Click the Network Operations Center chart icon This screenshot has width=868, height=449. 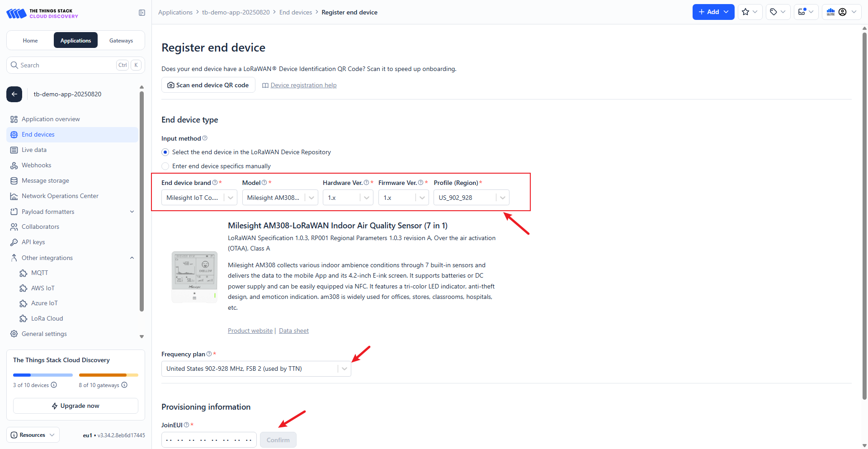[14, 196]
